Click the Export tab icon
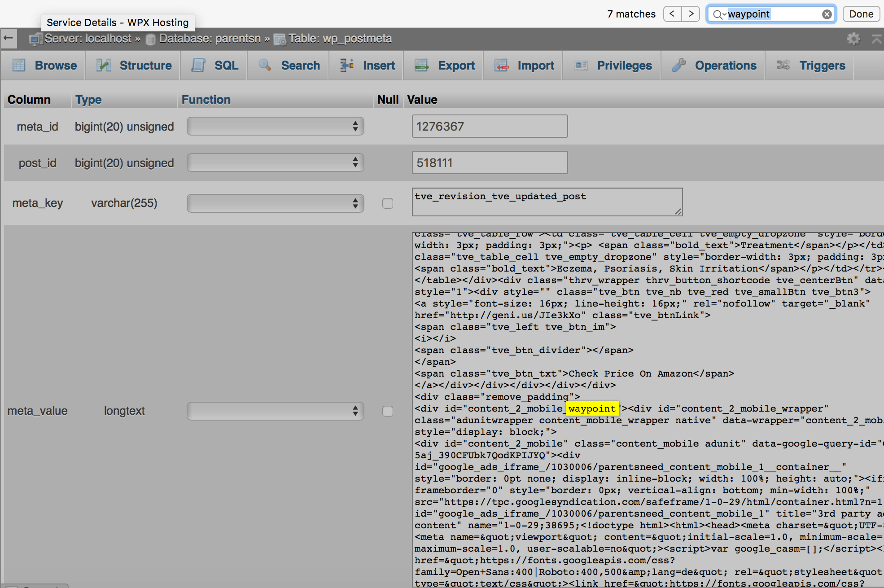The width and height of the screenshot is (884, 588). pyautogui.click(x=421, y=66)
